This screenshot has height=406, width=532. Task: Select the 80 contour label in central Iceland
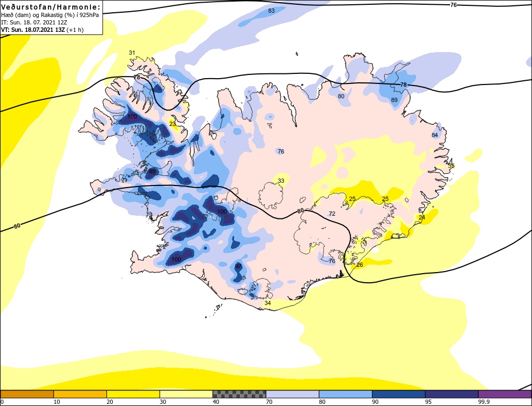(x=300, y=211)
